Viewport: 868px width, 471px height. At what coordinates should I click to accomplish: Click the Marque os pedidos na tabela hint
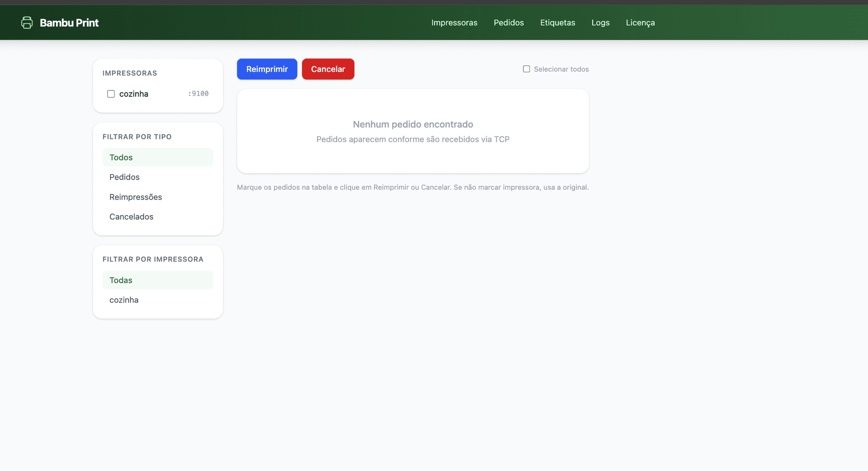(413, 187)
